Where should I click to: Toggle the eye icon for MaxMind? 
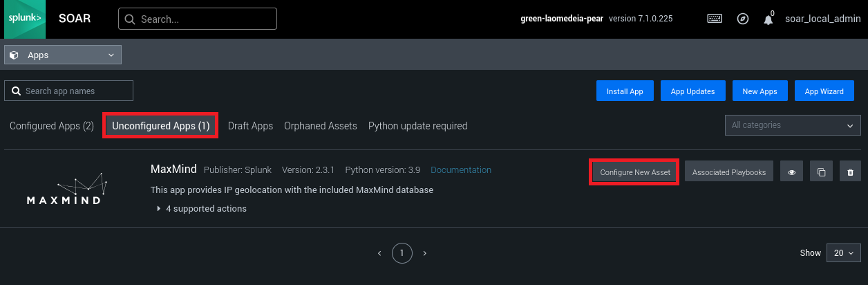791,172
